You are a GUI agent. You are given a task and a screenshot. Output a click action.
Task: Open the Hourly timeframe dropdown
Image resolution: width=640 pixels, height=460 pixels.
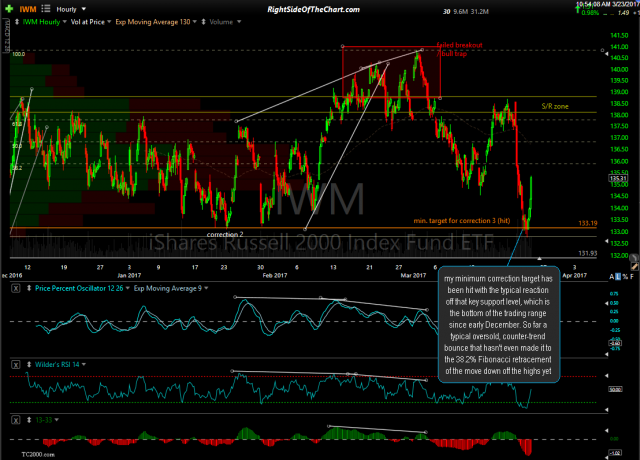coord(71,9)
